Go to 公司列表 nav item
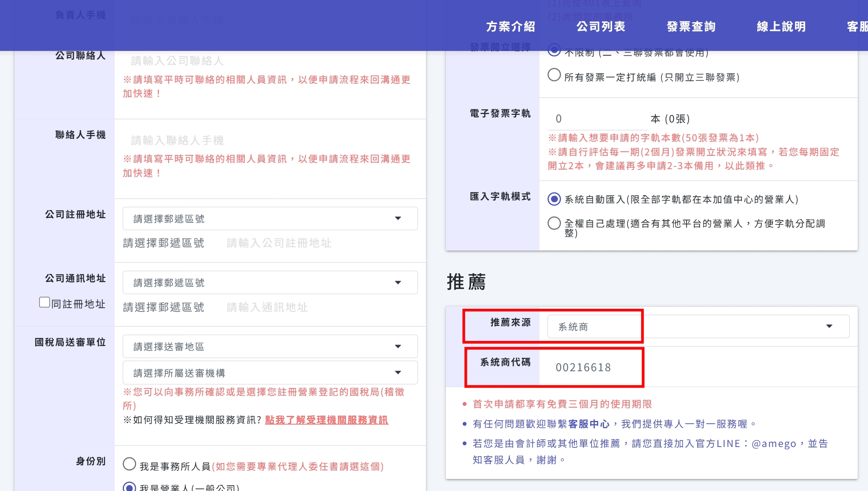868x491 pixels. [x=601, y=26]
